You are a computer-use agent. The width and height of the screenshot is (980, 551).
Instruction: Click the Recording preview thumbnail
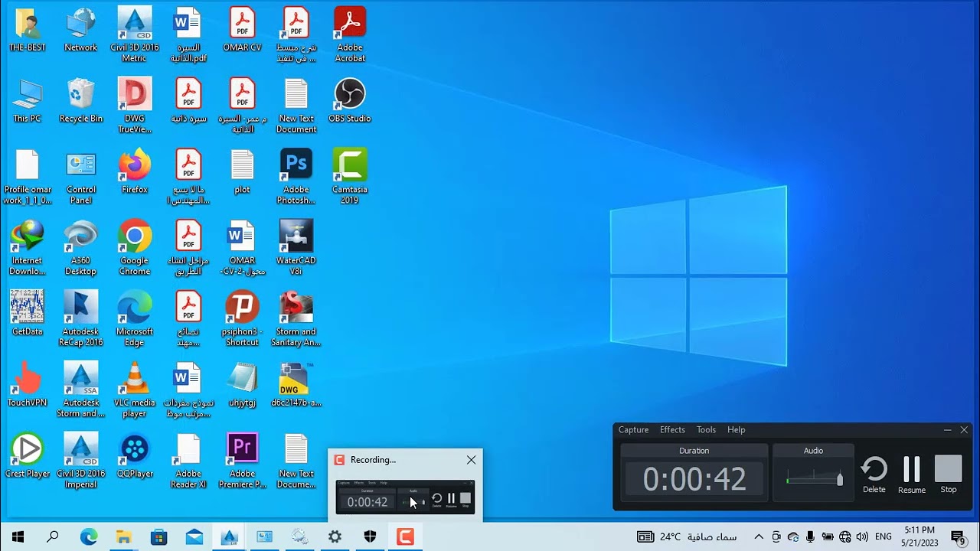pyautogui.click(x=405, y=497)
